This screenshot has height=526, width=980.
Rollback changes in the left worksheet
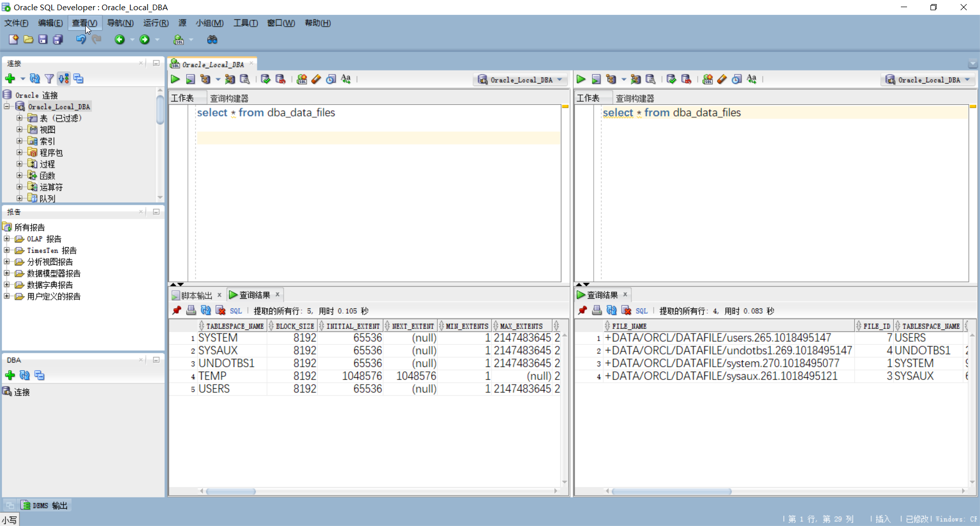click(280, 79)
